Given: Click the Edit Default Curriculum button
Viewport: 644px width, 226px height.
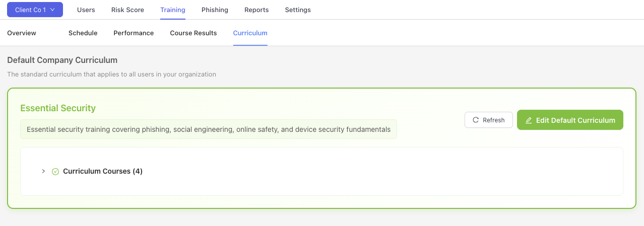Looking at the screenshot, I should click(x=570, y=120).
